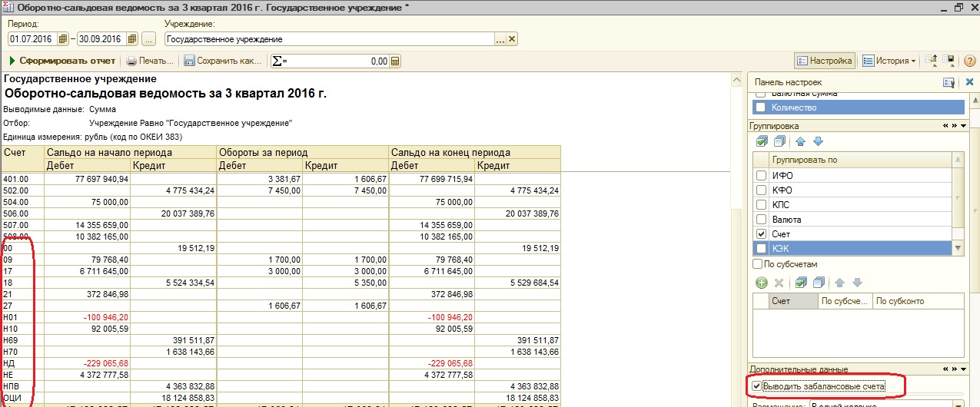This screenshot has height=407, width=980.
Task: Toggle the Настройка panel button
Action: [x=824, y=61]
